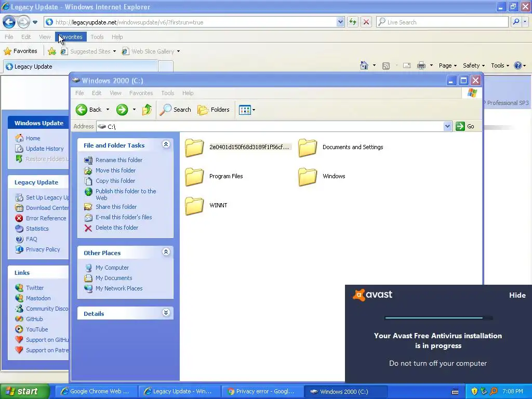
Task: Open the Web Slice Gallery dropdown
Action: (179, 51)
